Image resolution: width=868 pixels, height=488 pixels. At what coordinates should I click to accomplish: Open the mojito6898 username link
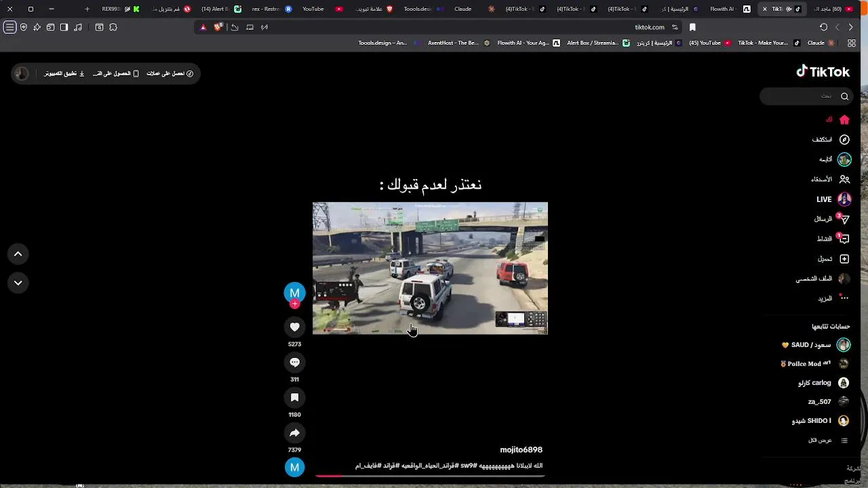point(521,450)
